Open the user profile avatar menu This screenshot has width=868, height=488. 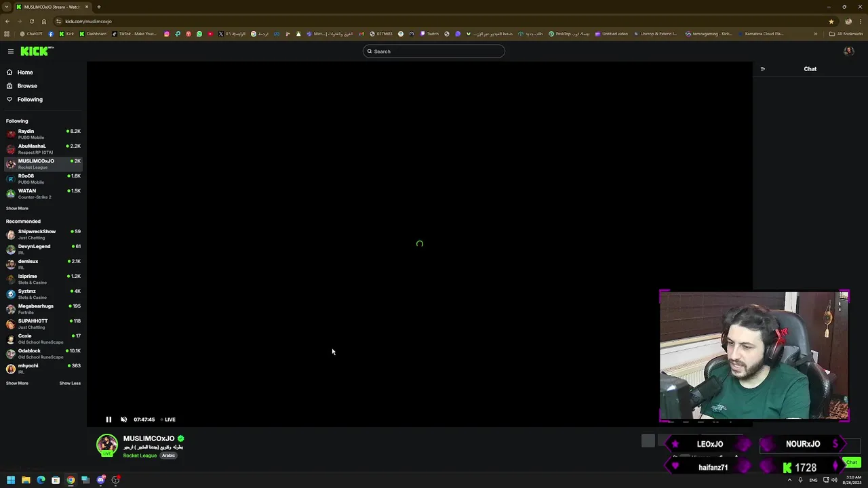click(x=848, y=52)
